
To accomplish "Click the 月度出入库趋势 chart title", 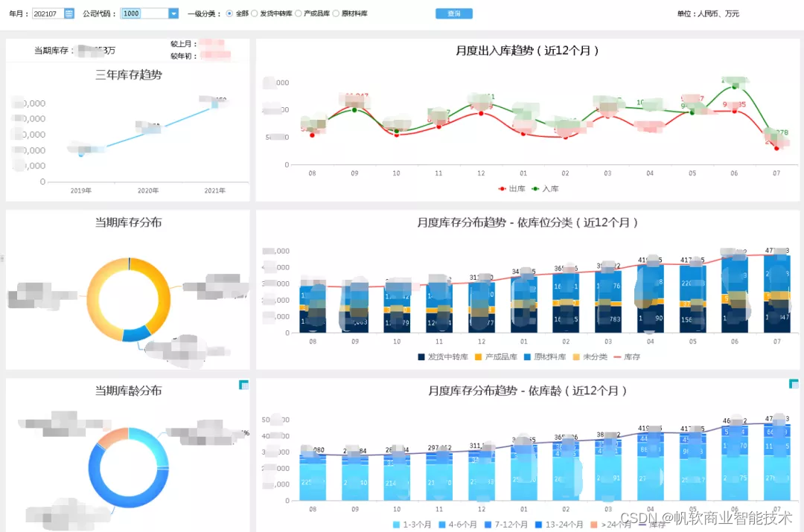I will pos(527,51).
